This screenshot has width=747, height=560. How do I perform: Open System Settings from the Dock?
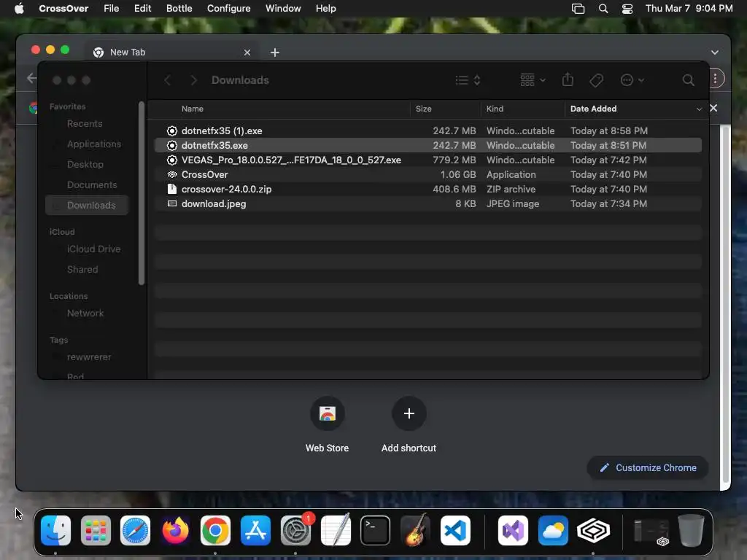(x=295, y=530)
